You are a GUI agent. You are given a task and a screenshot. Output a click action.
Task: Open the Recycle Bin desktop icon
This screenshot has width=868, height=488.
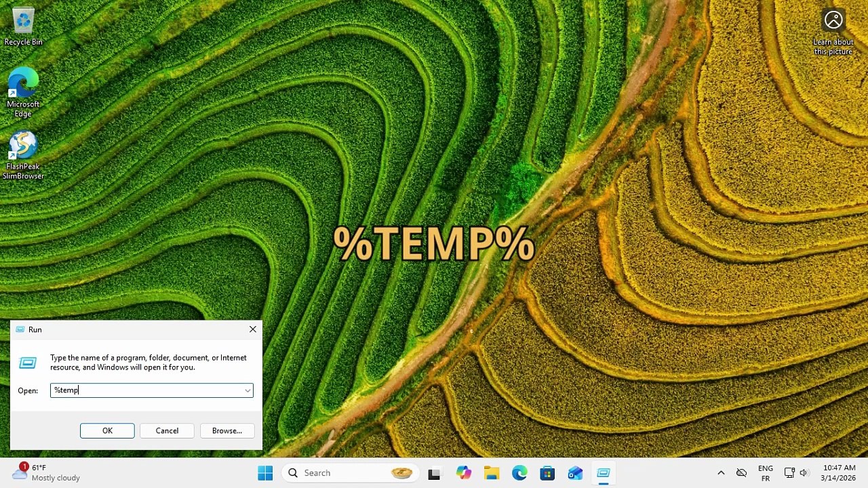[x=23, y=27]
